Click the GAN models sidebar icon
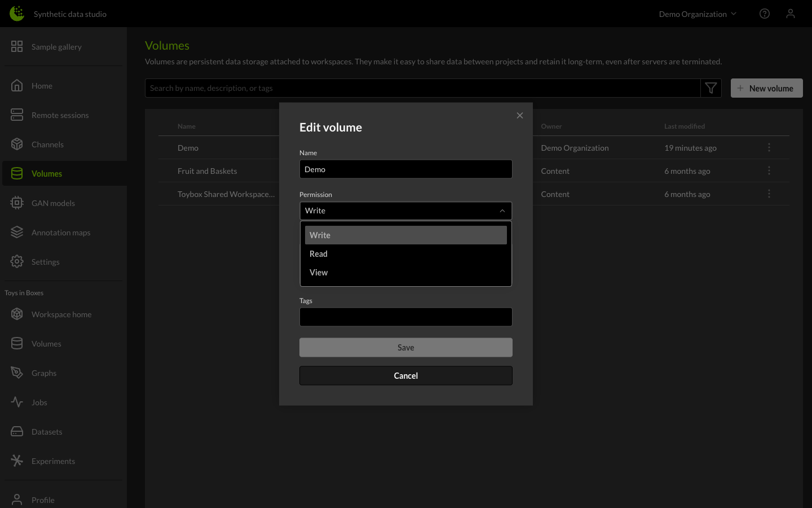The height and width of the screenshot is (508, 812). point(17,203)
